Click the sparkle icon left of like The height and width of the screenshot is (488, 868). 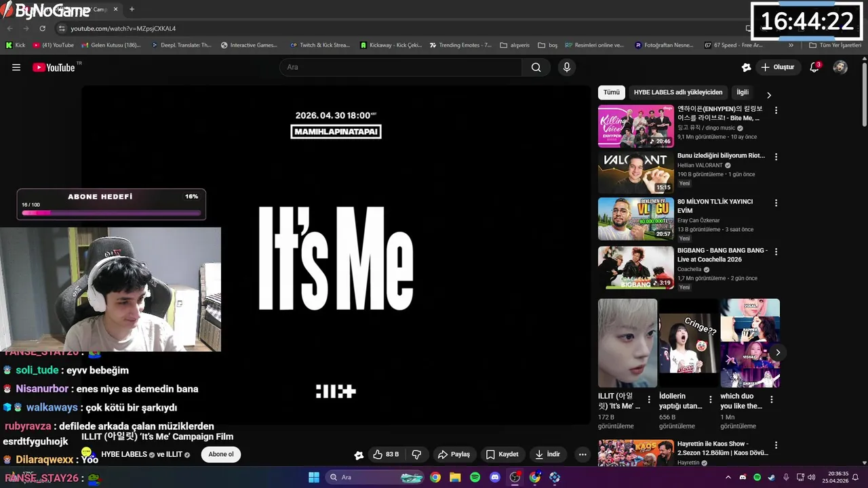(x=359, y=455)
